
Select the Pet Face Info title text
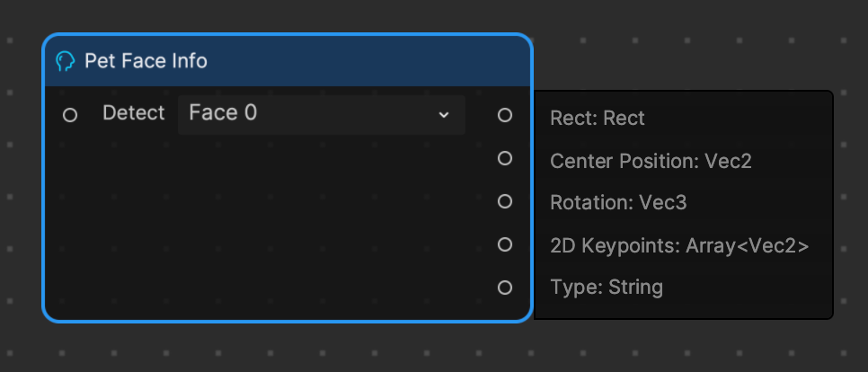[146, 61]
